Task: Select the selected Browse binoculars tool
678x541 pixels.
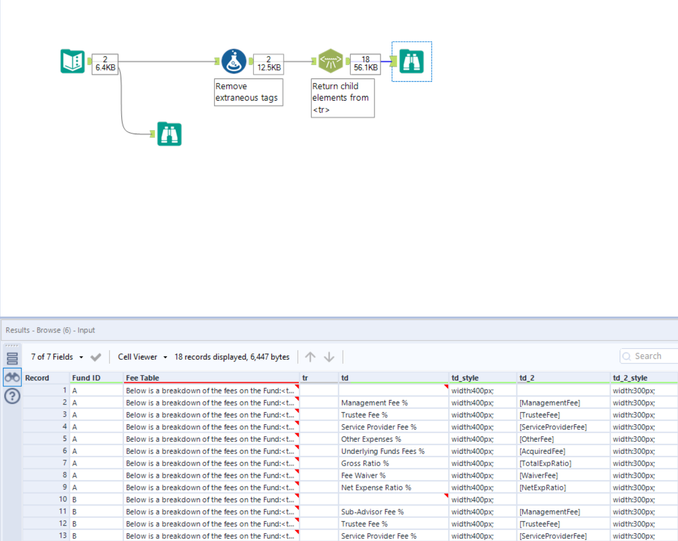Action: [x=411, y=61]
